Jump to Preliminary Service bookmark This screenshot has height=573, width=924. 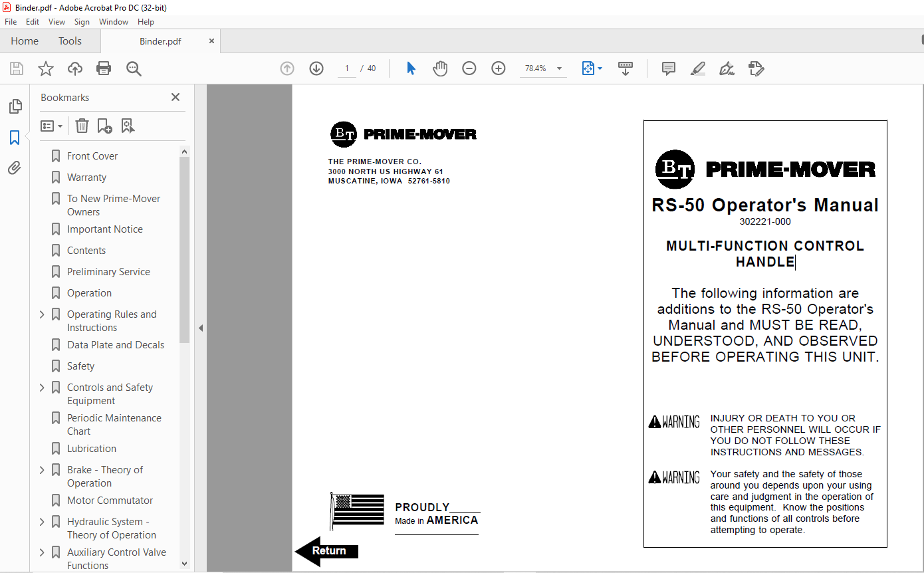click(108, 272)
